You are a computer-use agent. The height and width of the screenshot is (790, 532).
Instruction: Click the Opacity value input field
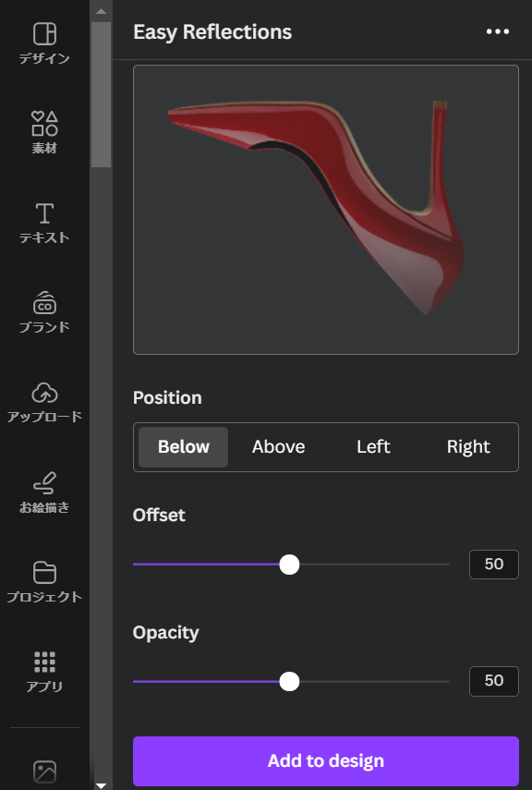point(494,681)
